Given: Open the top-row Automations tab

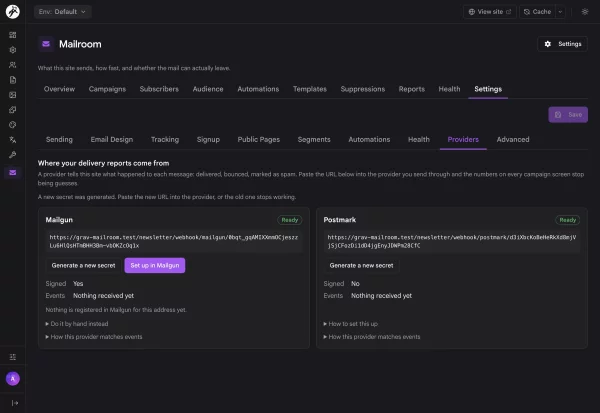Looking at the screenshot, I should [x=258, y=89].
